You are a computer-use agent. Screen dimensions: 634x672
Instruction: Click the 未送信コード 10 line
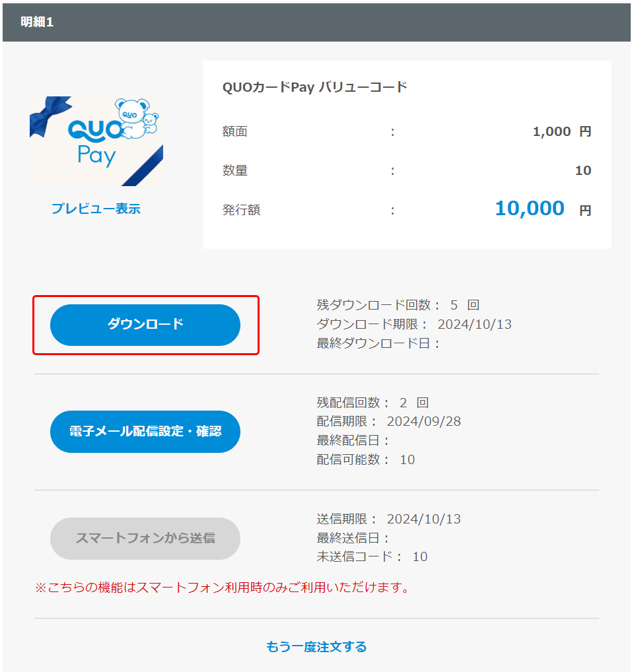(372, 556)
